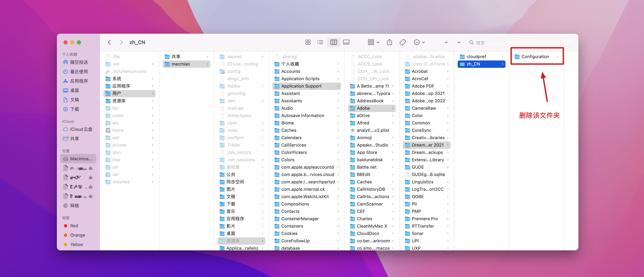Go back with the back arrow
Screen dimensions: 644x277
(x=109, y=42)
